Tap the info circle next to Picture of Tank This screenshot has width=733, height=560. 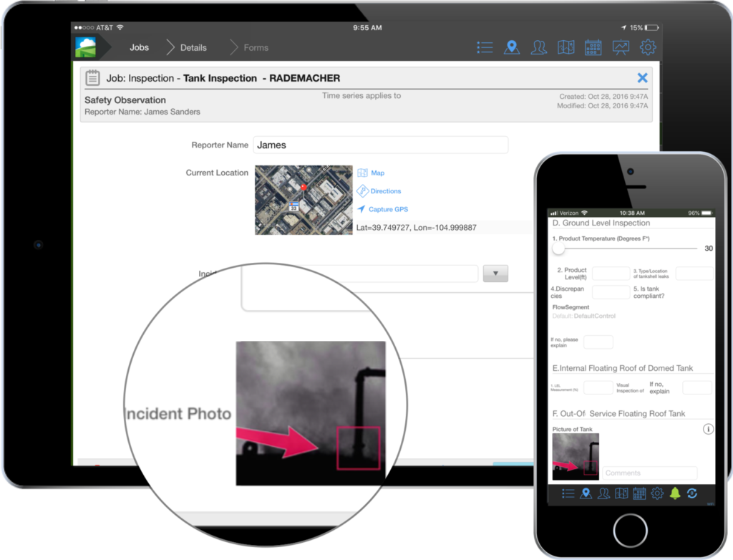[x=708, y=428]
